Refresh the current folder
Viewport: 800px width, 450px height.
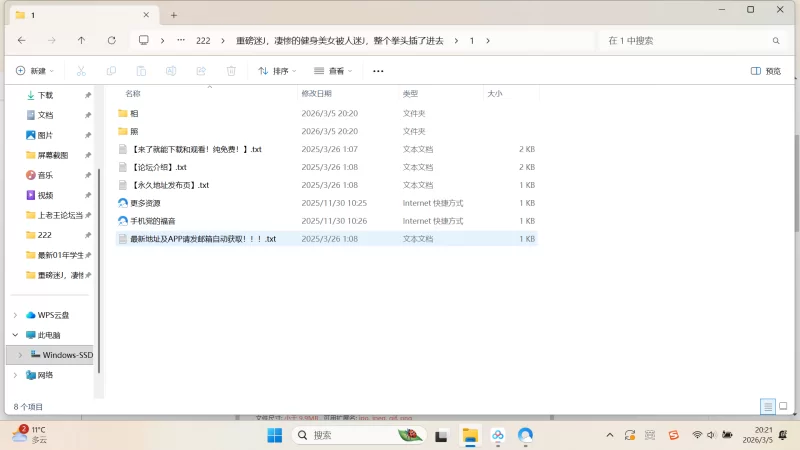(111, 40)
